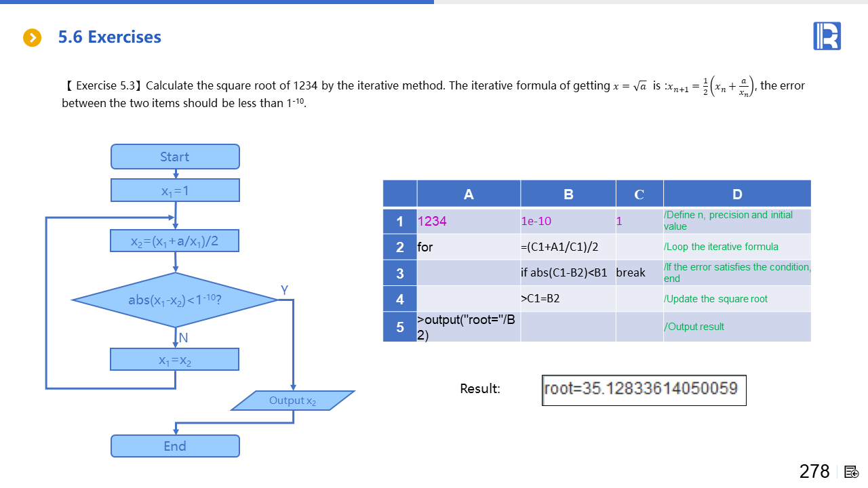Viewport: 868px width, 488px height.
Task: Click the blue R logo icon
Action: [x=827, y=36]
